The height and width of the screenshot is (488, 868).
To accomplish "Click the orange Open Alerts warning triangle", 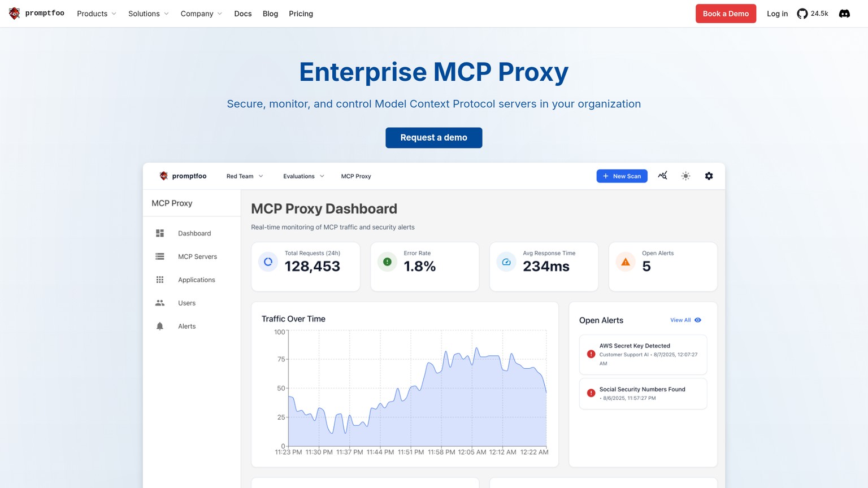I will [626, 262].
